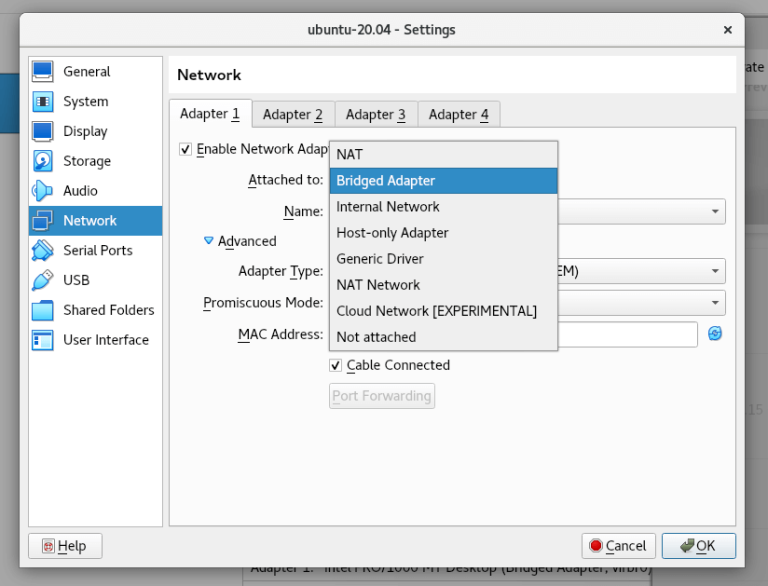Expand the Adapter Type dropdown
Image resolution: width=768 pixels, height=586 pixels.
point(716,271)
